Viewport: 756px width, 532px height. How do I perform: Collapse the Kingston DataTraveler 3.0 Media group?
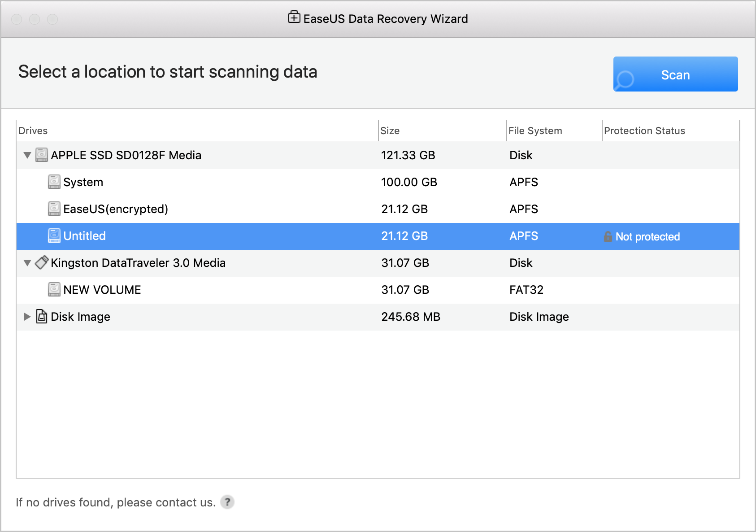tap(27, 263)
